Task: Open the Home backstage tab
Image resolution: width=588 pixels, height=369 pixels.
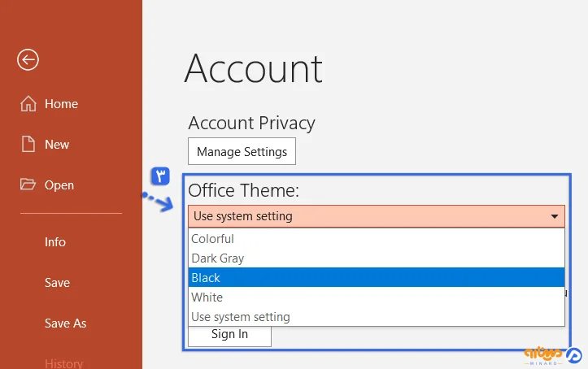Action: pyautogui.click(x=61, y=104)
